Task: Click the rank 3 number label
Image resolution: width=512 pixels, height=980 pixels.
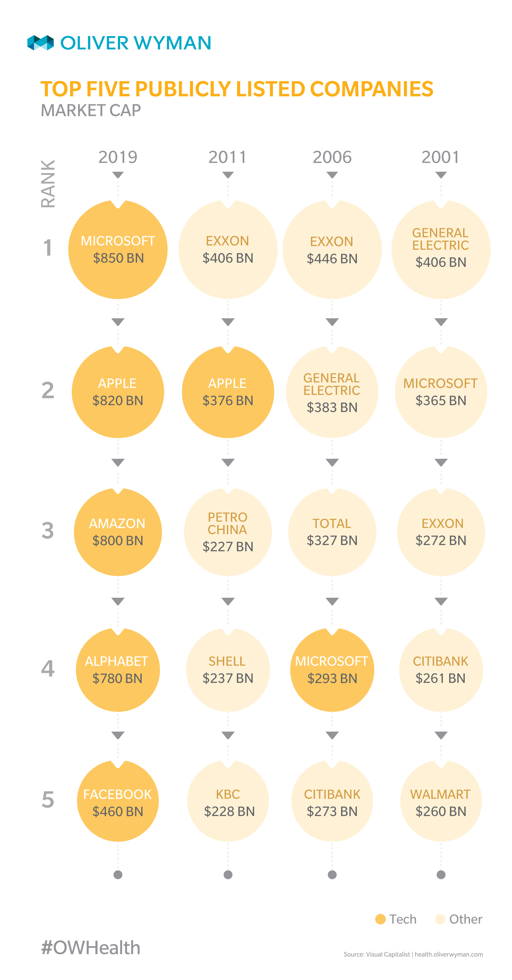Action: point(48,531)
